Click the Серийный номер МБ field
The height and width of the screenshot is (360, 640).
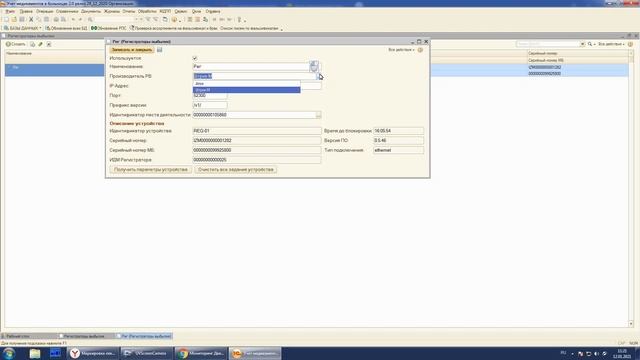(x=257, y=150)
